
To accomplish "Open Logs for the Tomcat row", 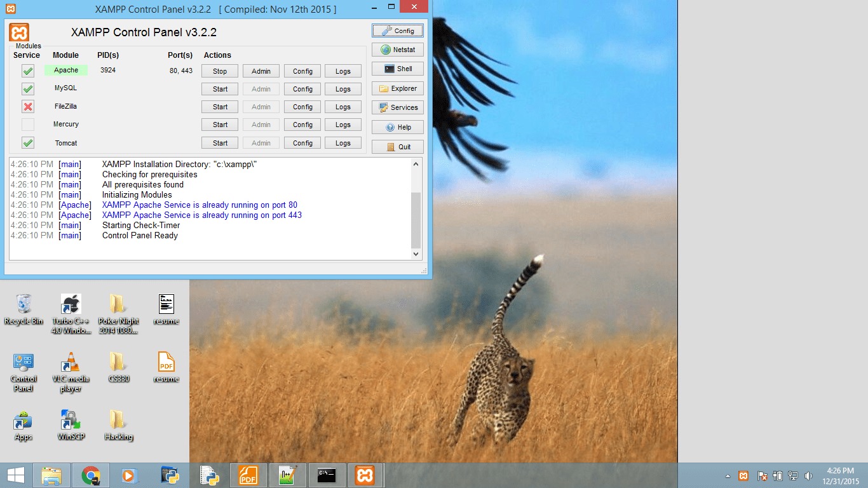I will [x=343, y=143].
